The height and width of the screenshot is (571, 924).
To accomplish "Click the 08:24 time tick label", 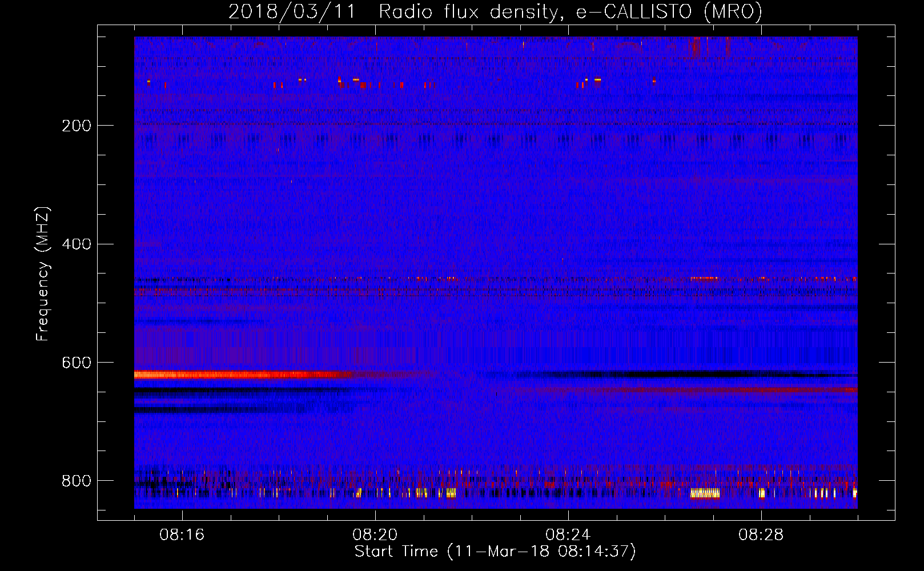I will coord(568,535).
